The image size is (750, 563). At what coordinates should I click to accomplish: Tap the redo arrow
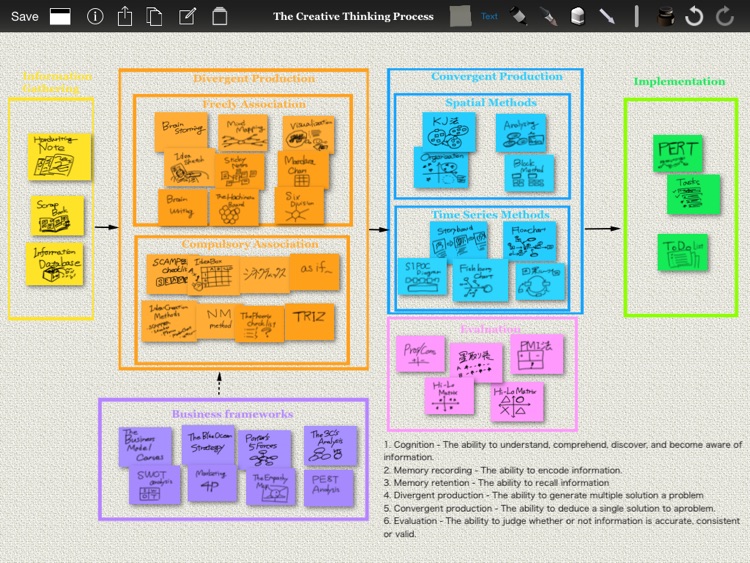click(x=725, y=16)
